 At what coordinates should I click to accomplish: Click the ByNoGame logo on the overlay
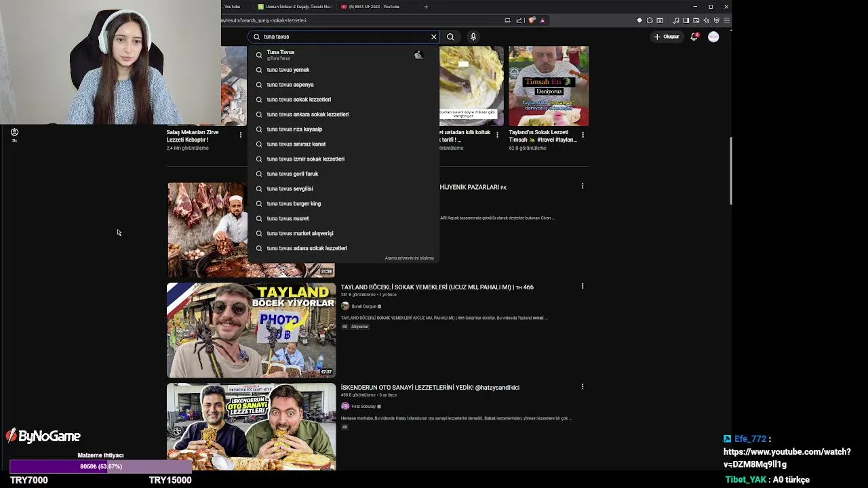coord(43,436)
